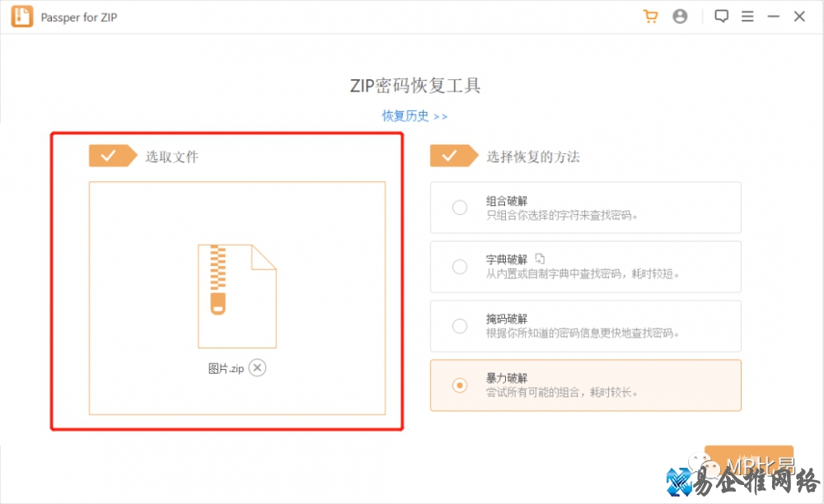The height and width of the screenshot is (504, 824).
Task: Select the 暴力破解 recovery method
Action: click(x=460, y=385)
